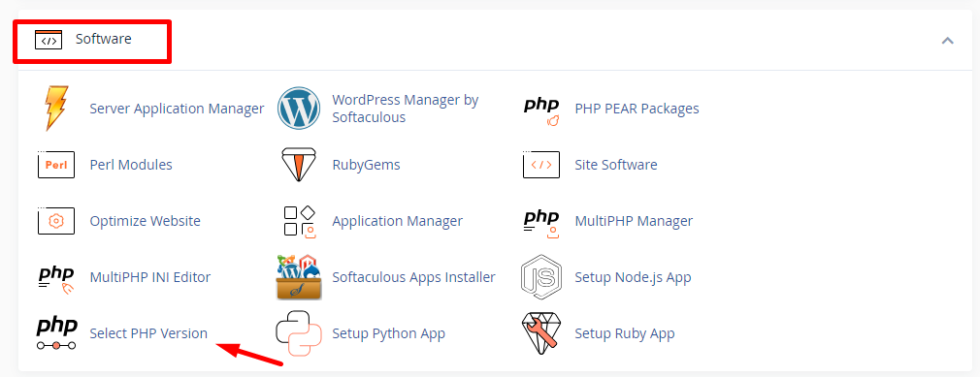Open the Setup Python App link
This screenshot has height=377, width=980.
tap(388, 333)
